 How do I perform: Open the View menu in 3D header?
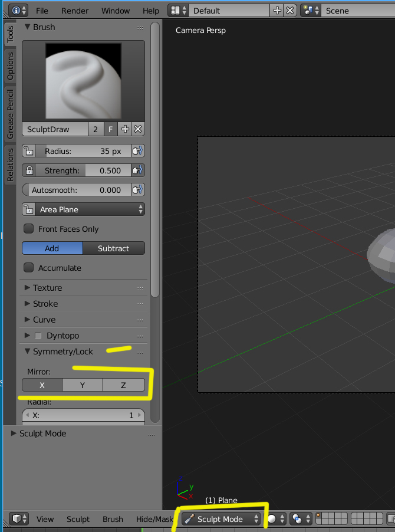pyautogui.click(x=45, y=519)
